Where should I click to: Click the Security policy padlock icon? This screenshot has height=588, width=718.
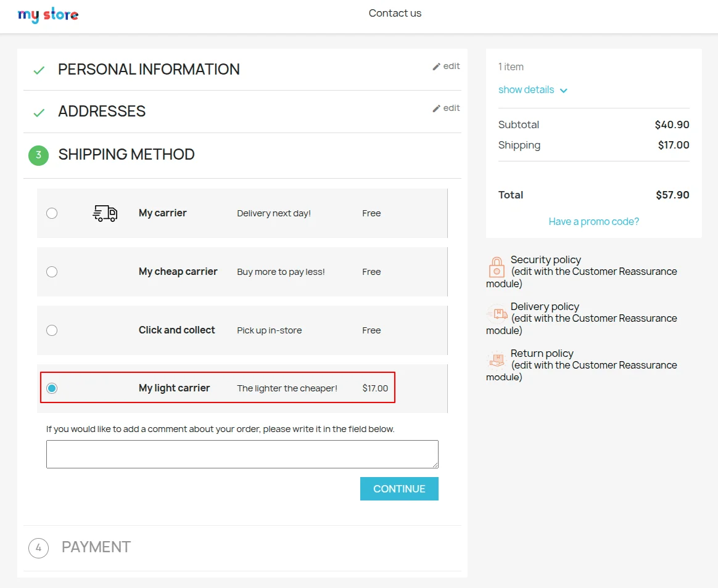[497, 267]
